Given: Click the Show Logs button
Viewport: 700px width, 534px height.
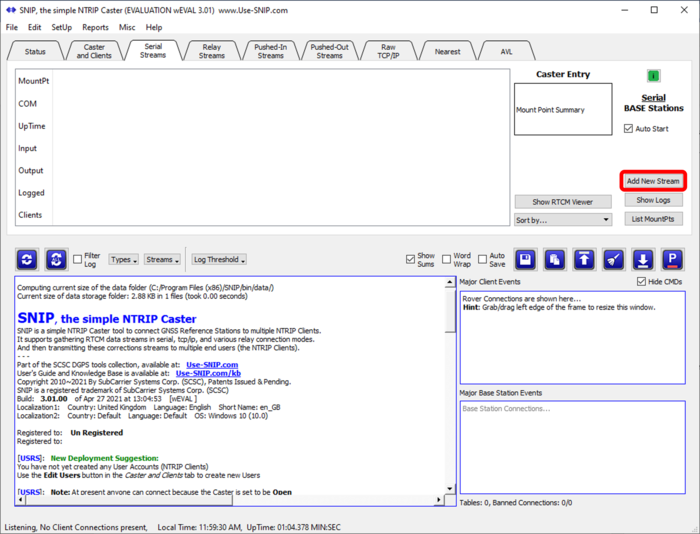Looking at the screenshot, I should pos(653,200).
